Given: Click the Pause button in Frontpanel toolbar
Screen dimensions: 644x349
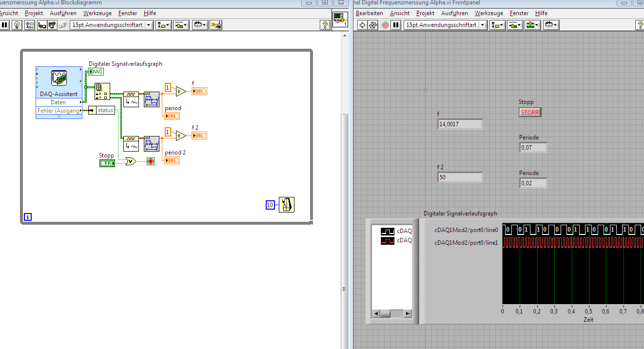Looking at the screenshot, I should [396, 25].
